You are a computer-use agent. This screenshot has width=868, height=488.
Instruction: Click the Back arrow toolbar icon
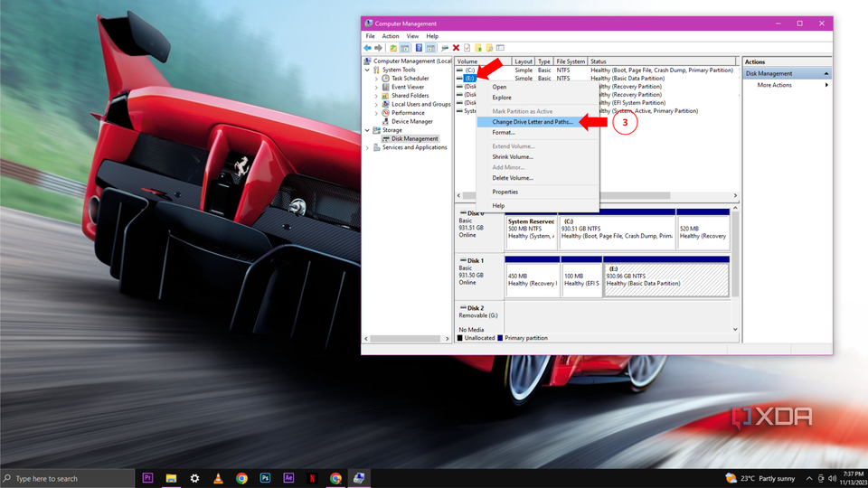click(x=368, y=48)
